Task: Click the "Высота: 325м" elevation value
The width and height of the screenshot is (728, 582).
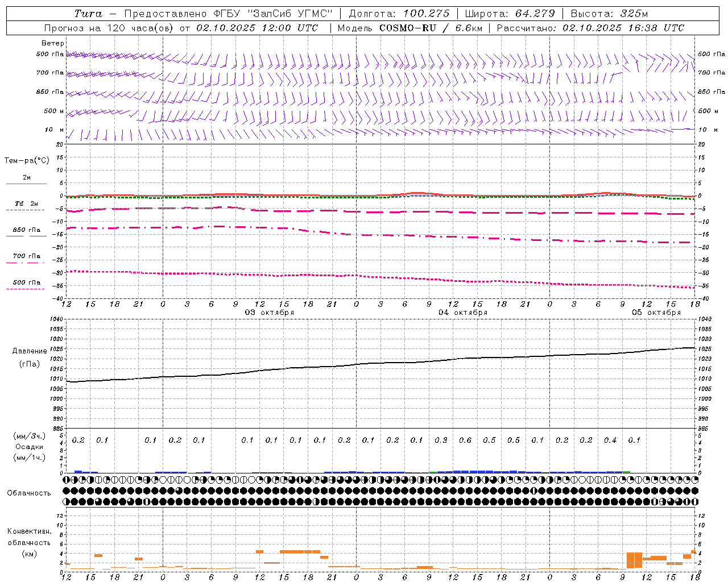Action: [609, 14]
